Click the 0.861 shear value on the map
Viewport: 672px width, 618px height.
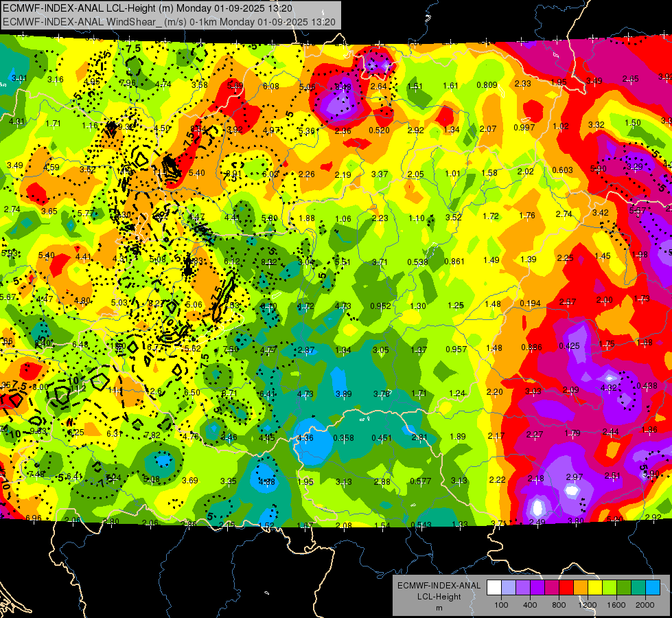click(454, 261)
